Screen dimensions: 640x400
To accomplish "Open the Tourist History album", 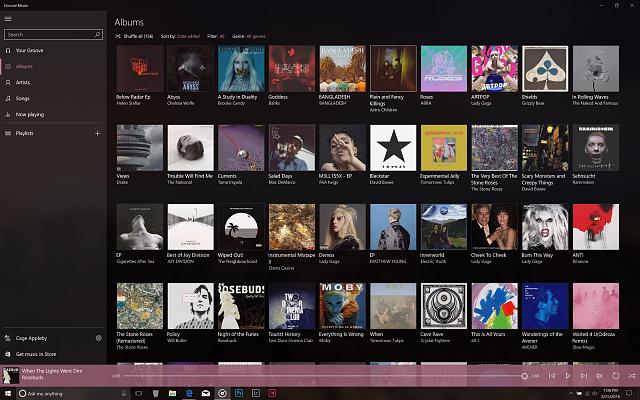I will (292, 306).
